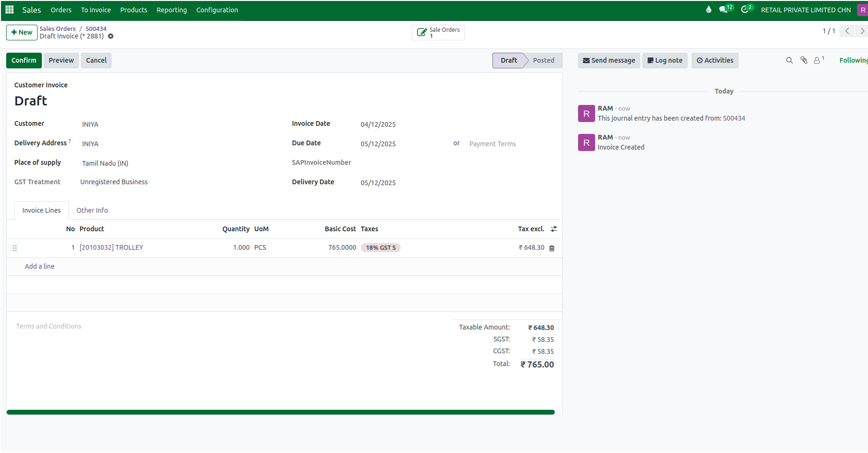The width and height of the screenshot is (868, 453).
Task: Open the apps grid menu
Action: pyautogui.click(x=9, y=9)
